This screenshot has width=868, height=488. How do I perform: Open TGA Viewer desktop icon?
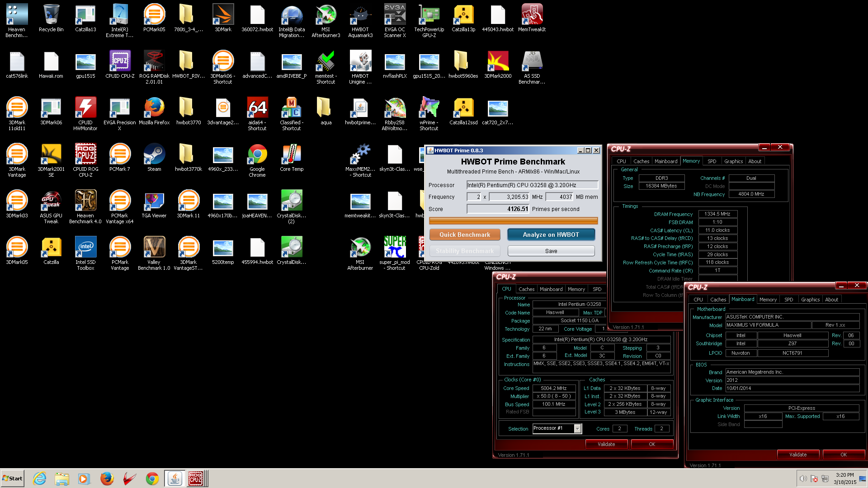154,204
